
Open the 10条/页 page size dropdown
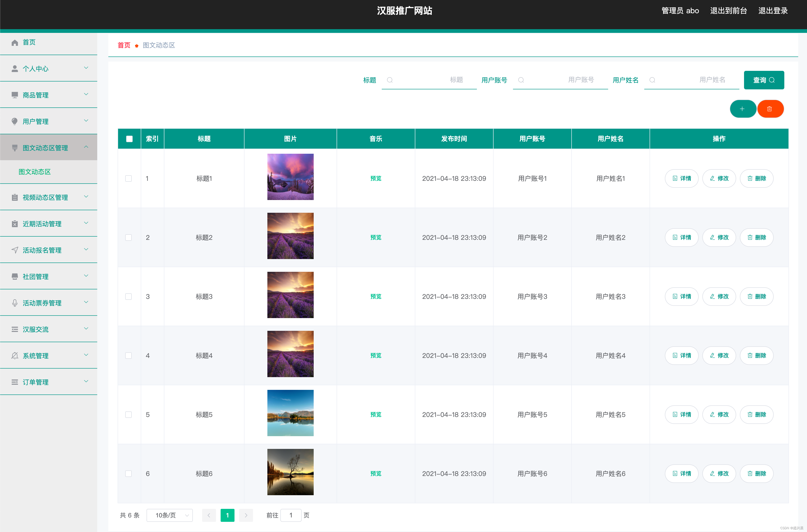point(170,515)
